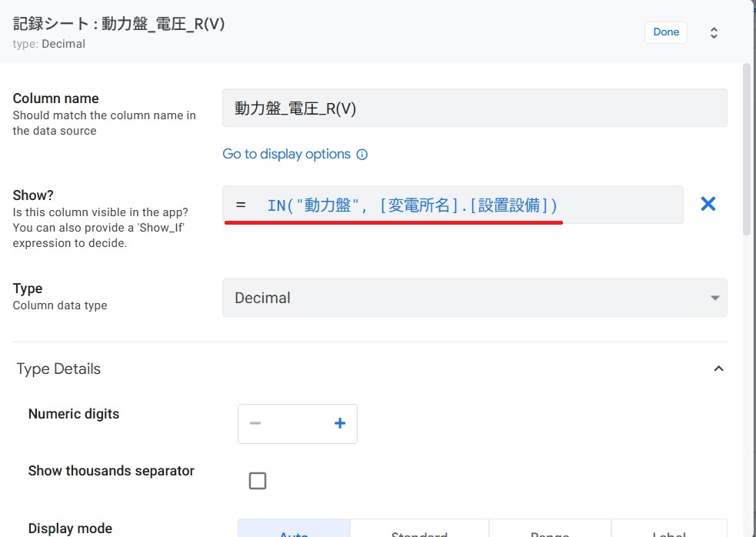This screenshot has width=756, height=537.
Task: Click the up/down column navigation arrows
Action: click(x=714, y=33)
